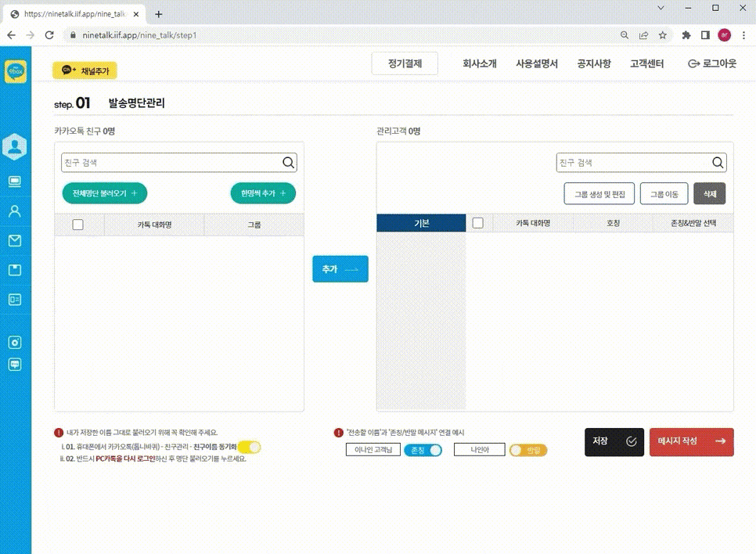Open Chrome three-dot menu
The image size is (756, 554).
click(x=744, y=35)
